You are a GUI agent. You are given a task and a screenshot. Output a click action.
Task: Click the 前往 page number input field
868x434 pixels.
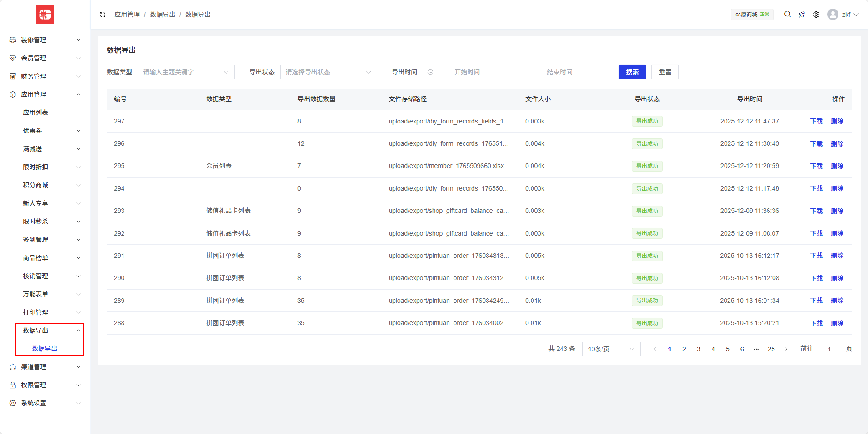829,349
